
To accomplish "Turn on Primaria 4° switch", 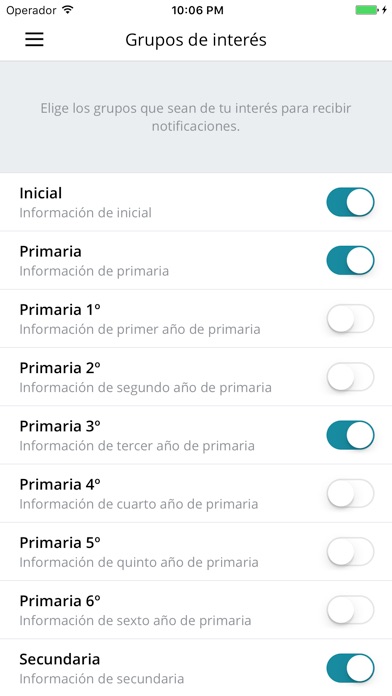I will [x=350, y=493].
